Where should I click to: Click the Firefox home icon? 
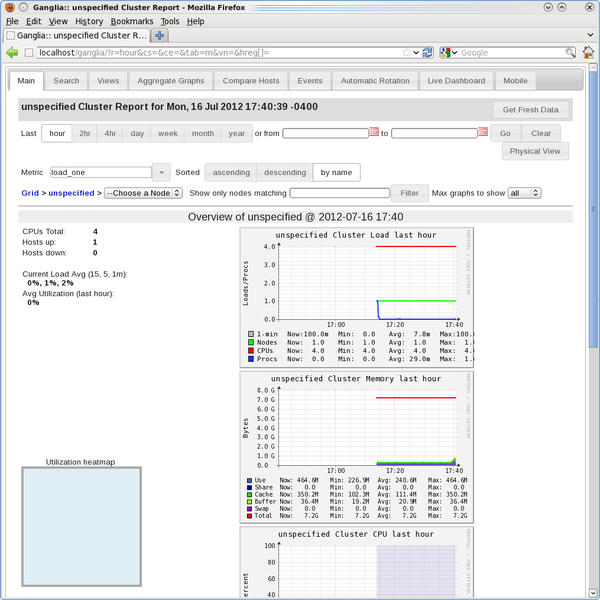pos(588,52)
